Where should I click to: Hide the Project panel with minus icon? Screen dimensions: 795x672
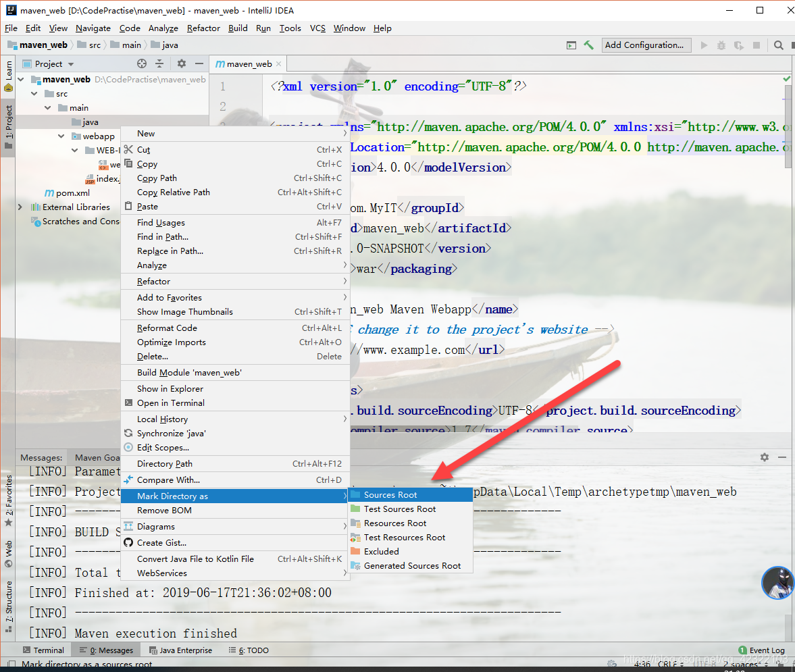point(199,63)
